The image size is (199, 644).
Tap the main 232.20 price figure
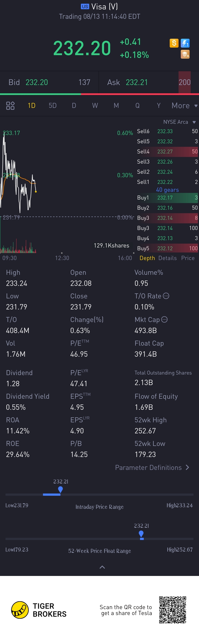coord(82,48)
